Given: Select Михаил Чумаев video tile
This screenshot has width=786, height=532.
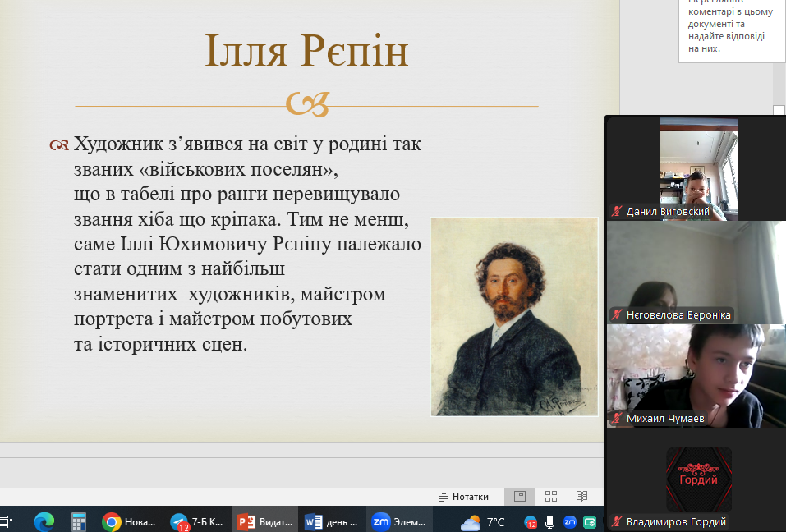Looking at the screenshot, I should coord(696,376).
